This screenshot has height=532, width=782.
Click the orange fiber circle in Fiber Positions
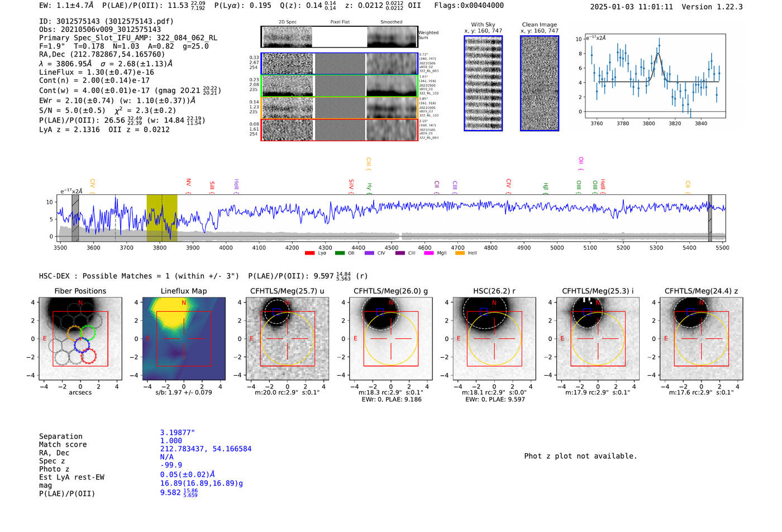point(75,333)
